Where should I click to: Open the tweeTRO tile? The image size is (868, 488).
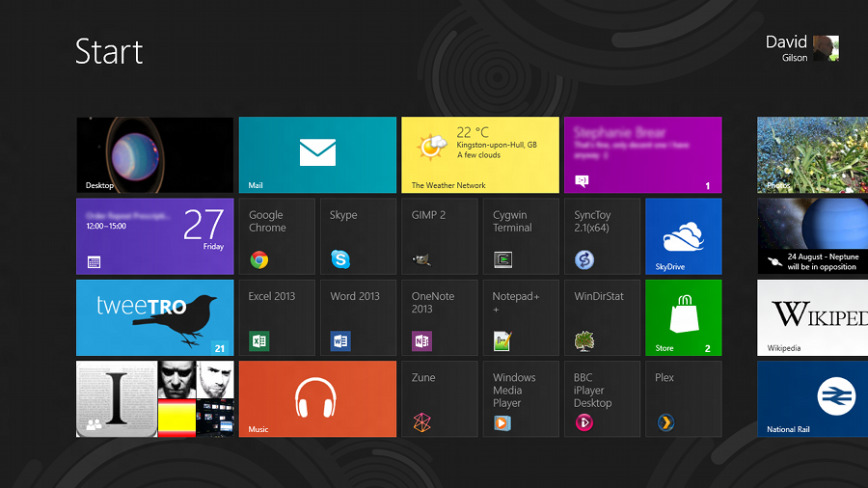click(x=155, y=317)
